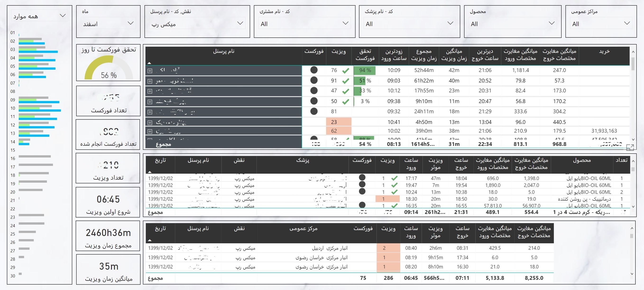The image size is (644, 290).
Task: Click scroll-up arrow of the top personnel table
Action: (x=633, y=52)
